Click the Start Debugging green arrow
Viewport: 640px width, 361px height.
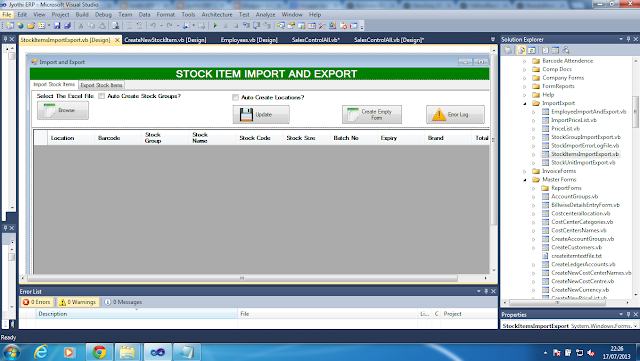tap(215, 25)
